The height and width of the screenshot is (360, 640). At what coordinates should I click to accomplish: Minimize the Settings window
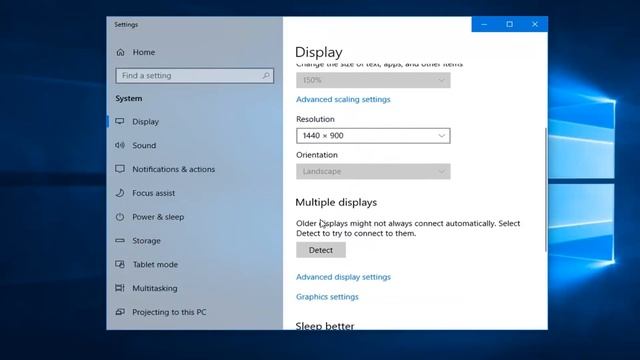point(484,24)
